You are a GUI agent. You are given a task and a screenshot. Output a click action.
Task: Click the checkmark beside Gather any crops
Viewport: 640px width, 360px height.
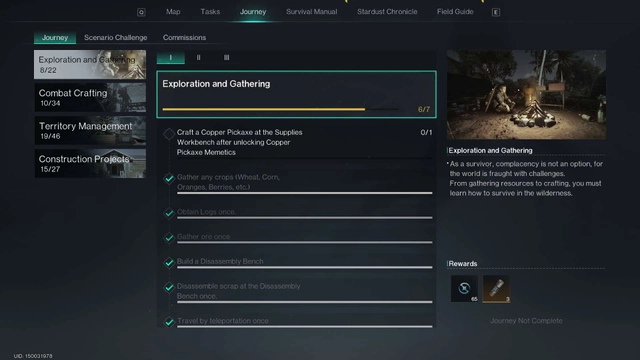point(169,178)
